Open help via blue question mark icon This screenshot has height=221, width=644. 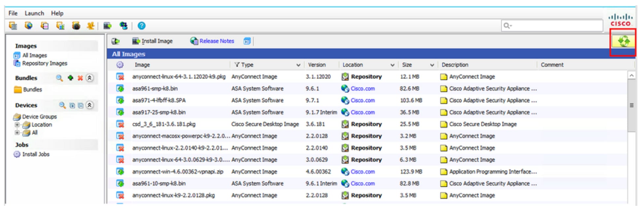[142, 25]
